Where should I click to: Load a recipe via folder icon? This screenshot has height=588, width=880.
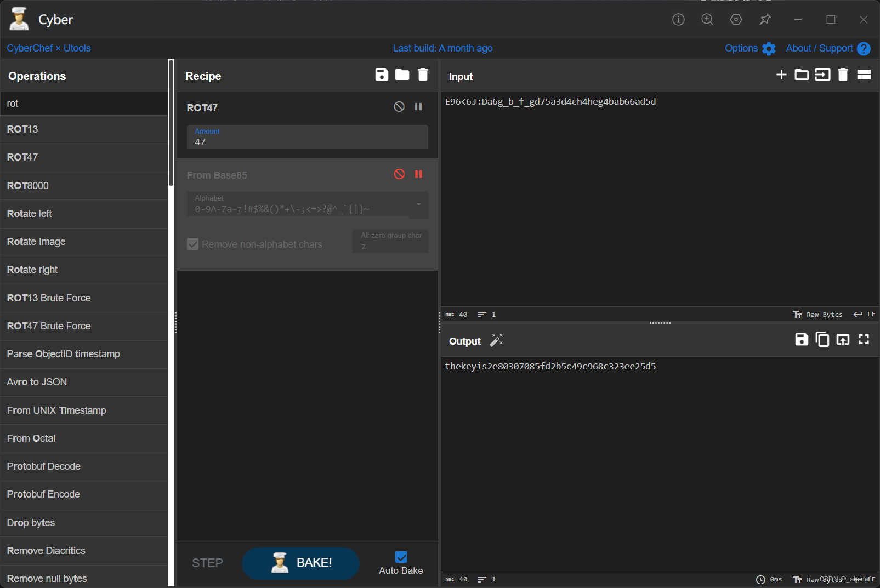tap(402, 75)
